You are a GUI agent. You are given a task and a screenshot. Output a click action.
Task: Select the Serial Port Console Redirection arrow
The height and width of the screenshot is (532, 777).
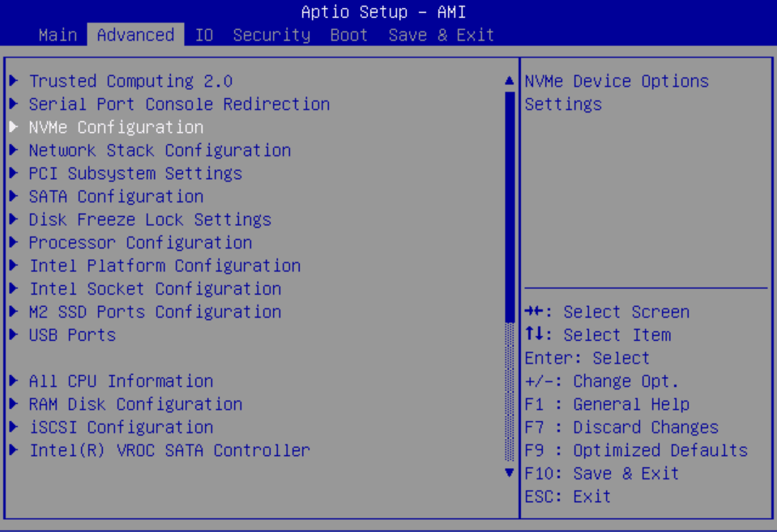pos(14,104)
